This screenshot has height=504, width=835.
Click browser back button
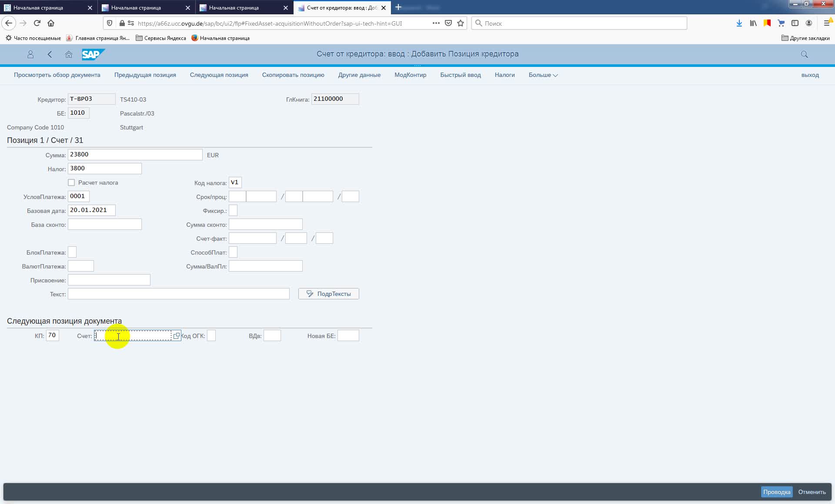tap(9, 23)
